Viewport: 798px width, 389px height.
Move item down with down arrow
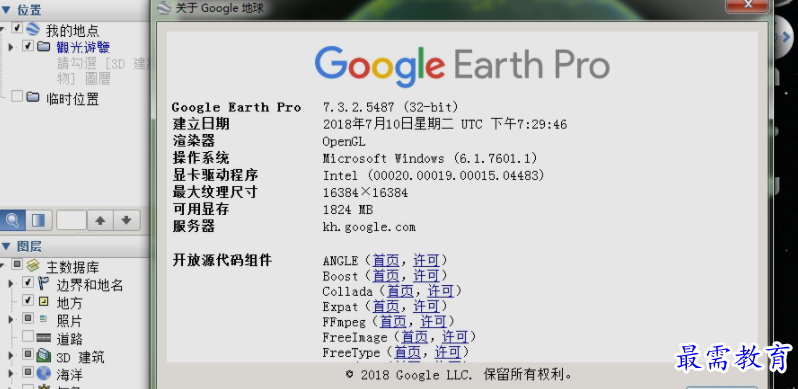127,220
